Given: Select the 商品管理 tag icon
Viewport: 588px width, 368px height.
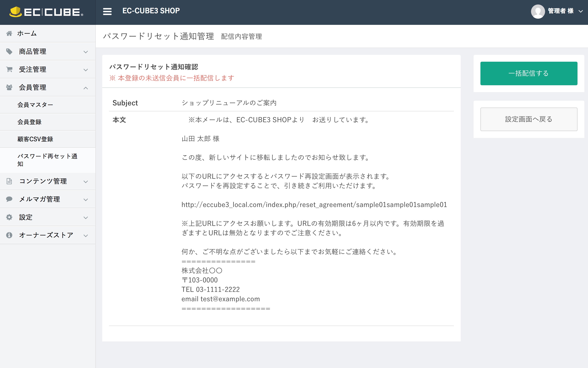Looking at the screenshot, I should point(9,51).
